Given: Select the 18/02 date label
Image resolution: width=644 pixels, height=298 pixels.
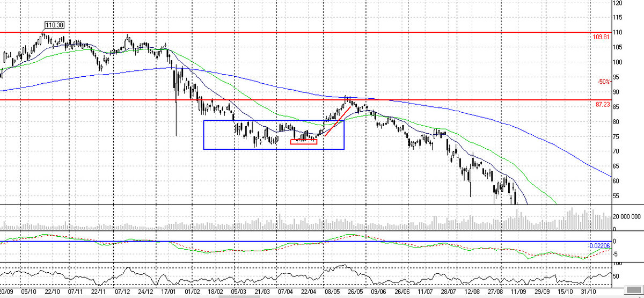Looking at the screenshot, I should (216, 292).
